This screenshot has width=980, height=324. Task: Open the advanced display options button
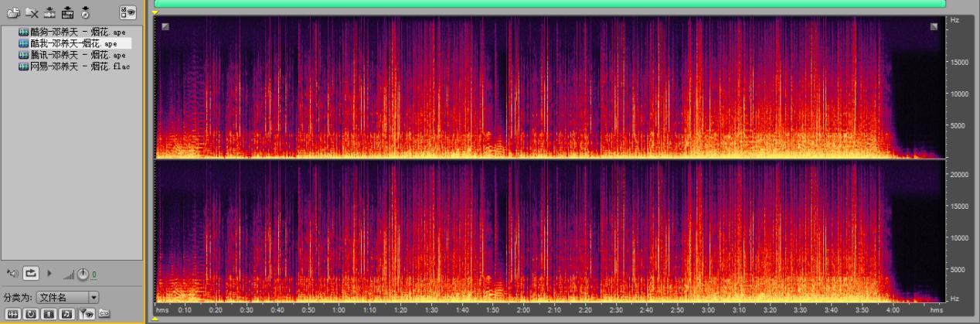[x=128, y=12]
